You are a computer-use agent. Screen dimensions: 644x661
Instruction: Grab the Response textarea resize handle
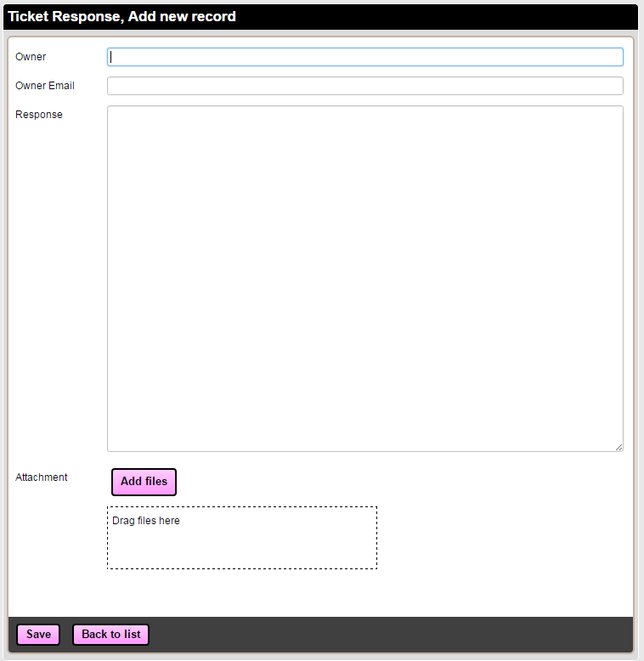[619, 447]
